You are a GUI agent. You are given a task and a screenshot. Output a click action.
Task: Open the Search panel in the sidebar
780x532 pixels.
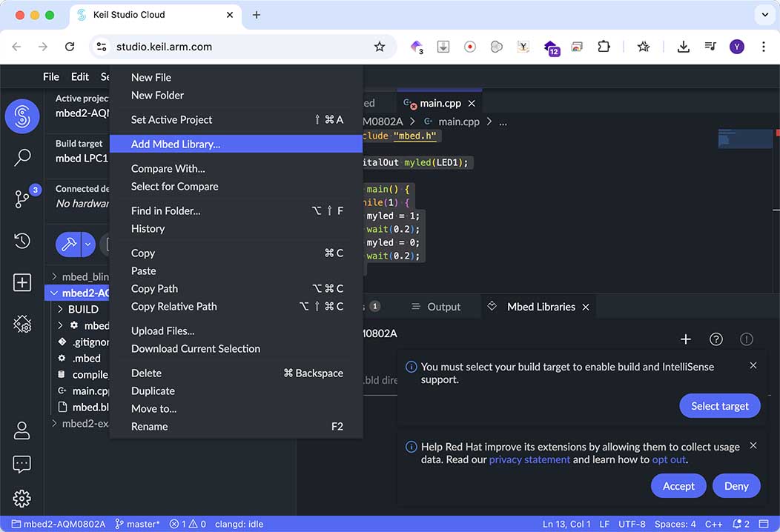(22, 157)
